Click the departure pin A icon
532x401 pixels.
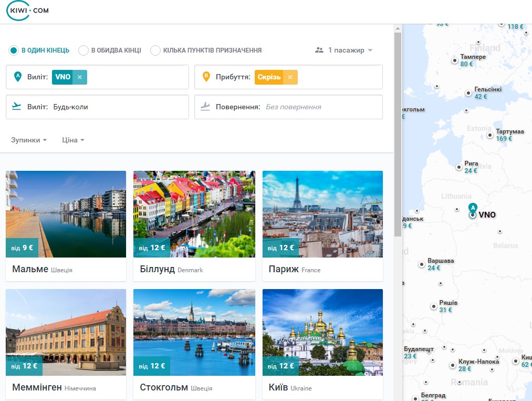click(x=18, y=76)
